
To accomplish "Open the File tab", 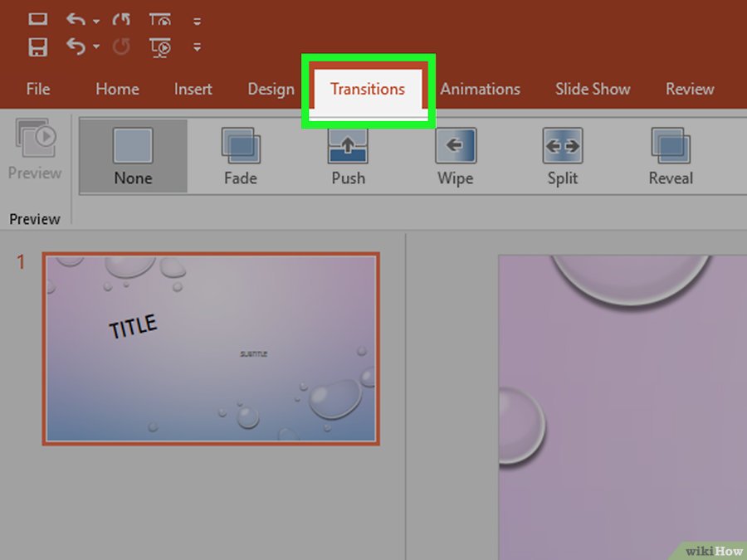I will pos(38,89).
